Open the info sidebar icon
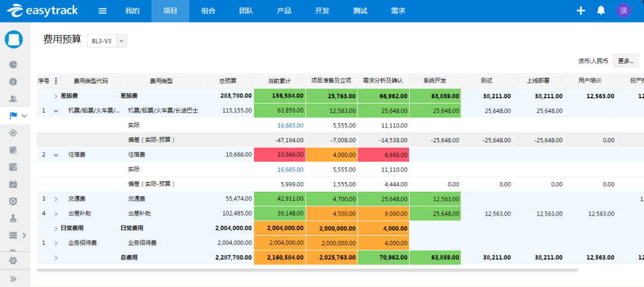The width and height of the screenshot is (644, 287). [x=13, y=81]
